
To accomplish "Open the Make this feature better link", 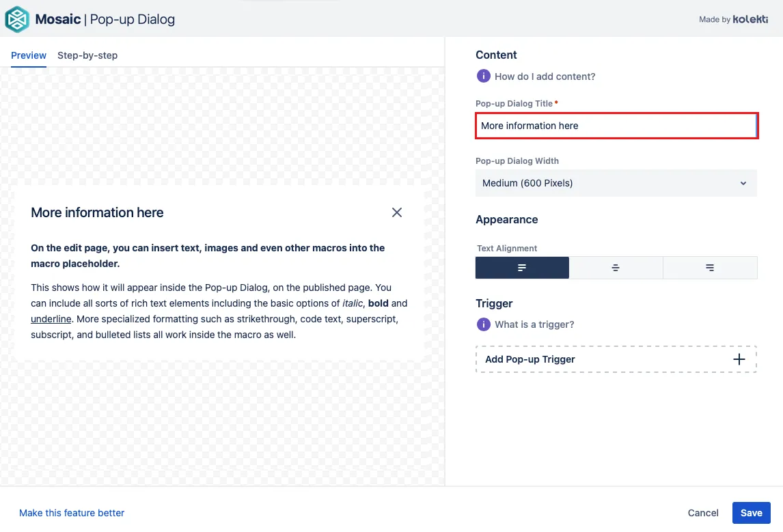I will click(x=72, y=513).
